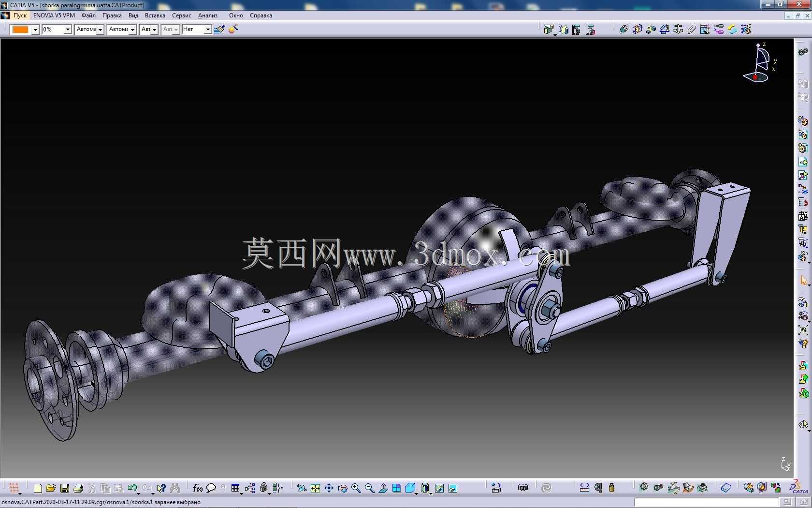812x508 pixels.
Task: Click the power input command field
Action: pos(706,502)
